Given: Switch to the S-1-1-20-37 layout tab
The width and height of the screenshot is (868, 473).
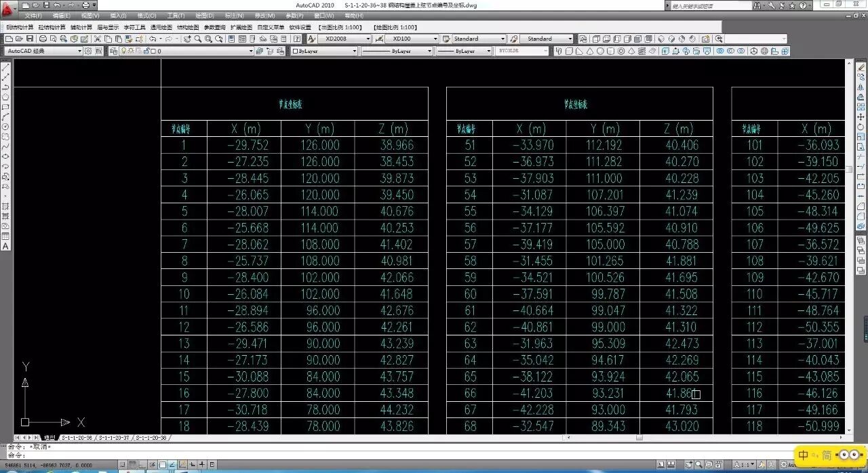Looking at the screenshot, I should point(114,438).
